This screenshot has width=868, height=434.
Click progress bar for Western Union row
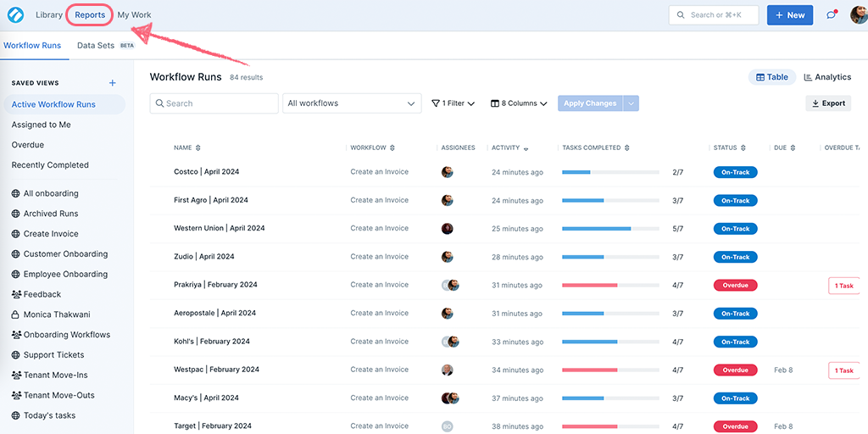pos(610,229)
